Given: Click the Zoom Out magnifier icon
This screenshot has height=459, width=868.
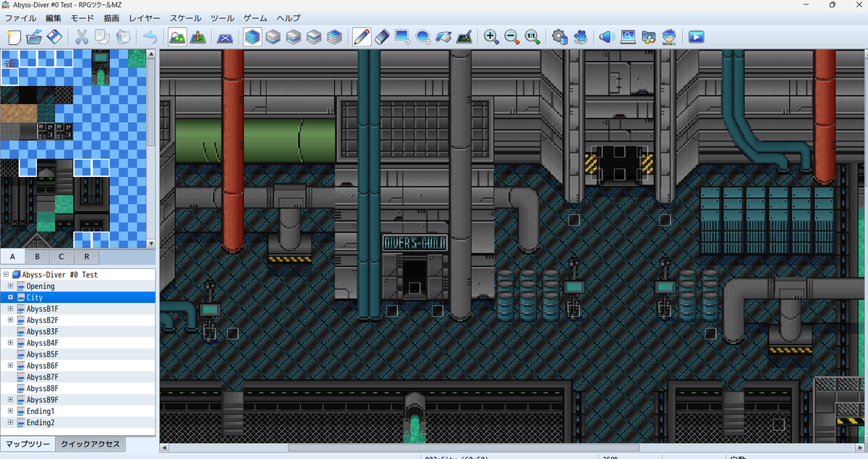Looking at the screenshot, I should [x=512, y=37].
